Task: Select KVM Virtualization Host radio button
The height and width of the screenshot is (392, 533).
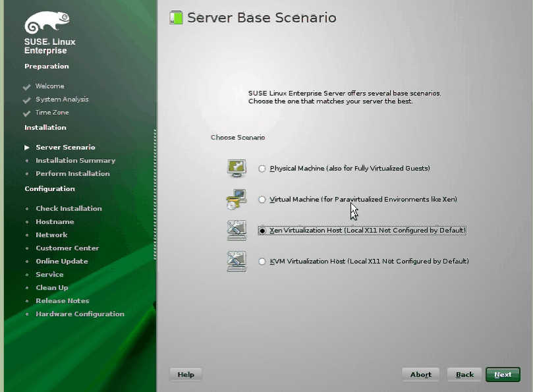Action: [262, 262]
